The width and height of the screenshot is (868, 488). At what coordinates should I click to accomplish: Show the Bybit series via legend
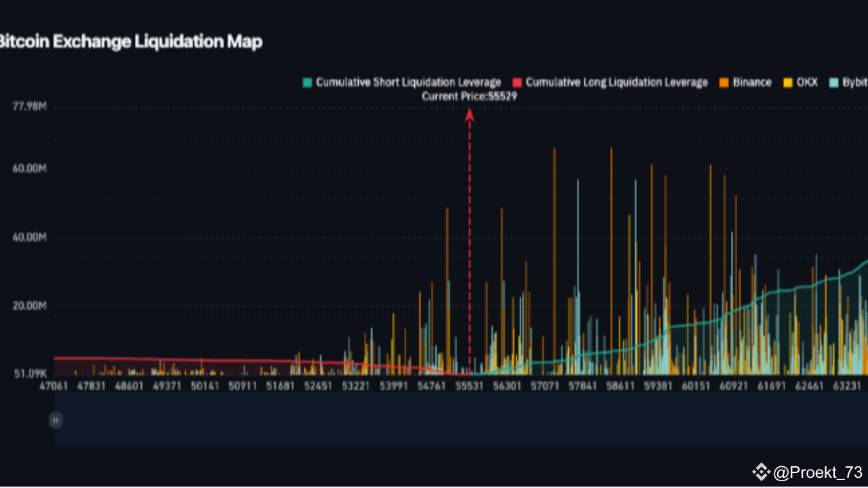point(853,82)
